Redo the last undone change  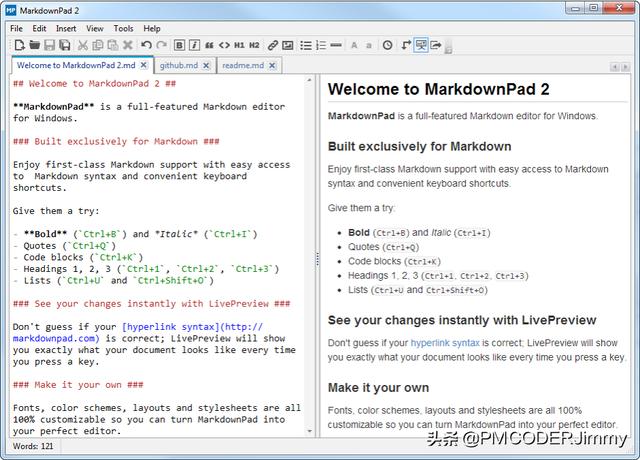(x=162, y=45)
